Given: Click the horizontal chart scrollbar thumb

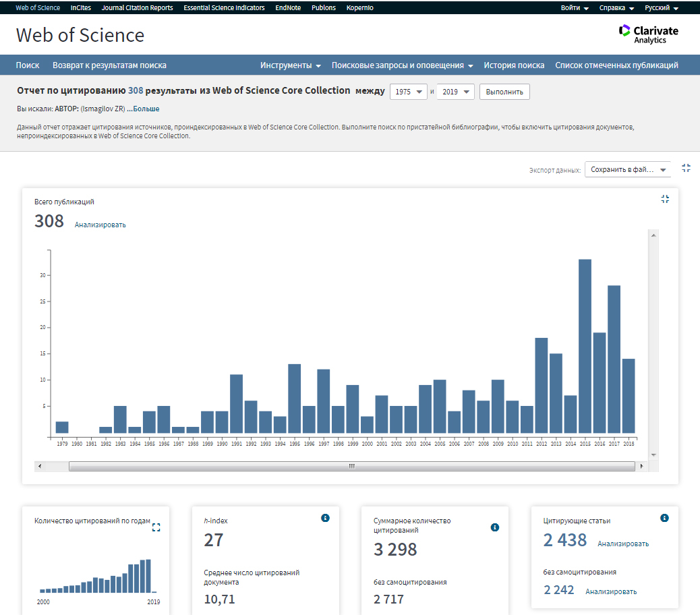Looking at the screenshot, I should click(x=352, y=466).
